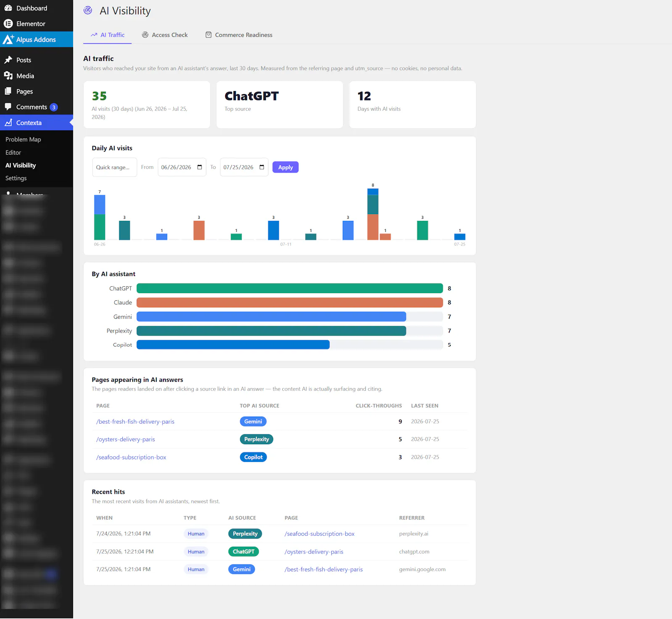The image size is (672, 619).
Task: Click the Copilot blue progress bar
Action: coord(233,345)
